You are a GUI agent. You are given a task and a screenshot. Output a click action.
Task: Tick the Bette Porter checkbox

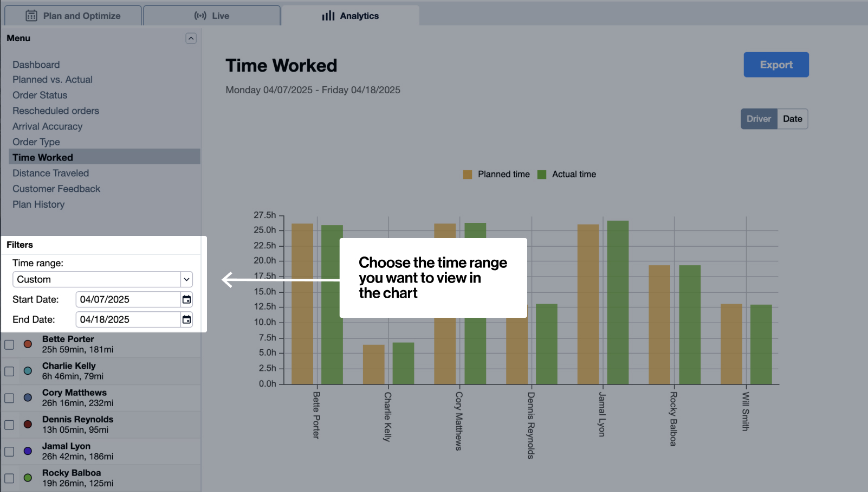(9, 344)
